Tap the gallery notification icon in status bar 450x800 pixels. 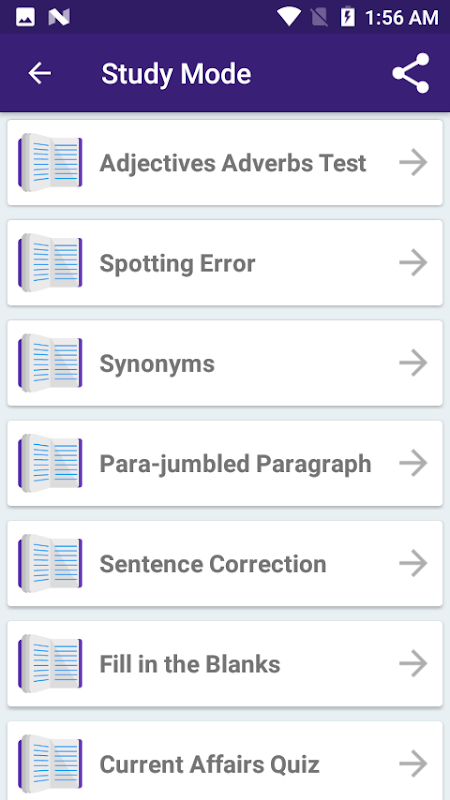[26, 18]
